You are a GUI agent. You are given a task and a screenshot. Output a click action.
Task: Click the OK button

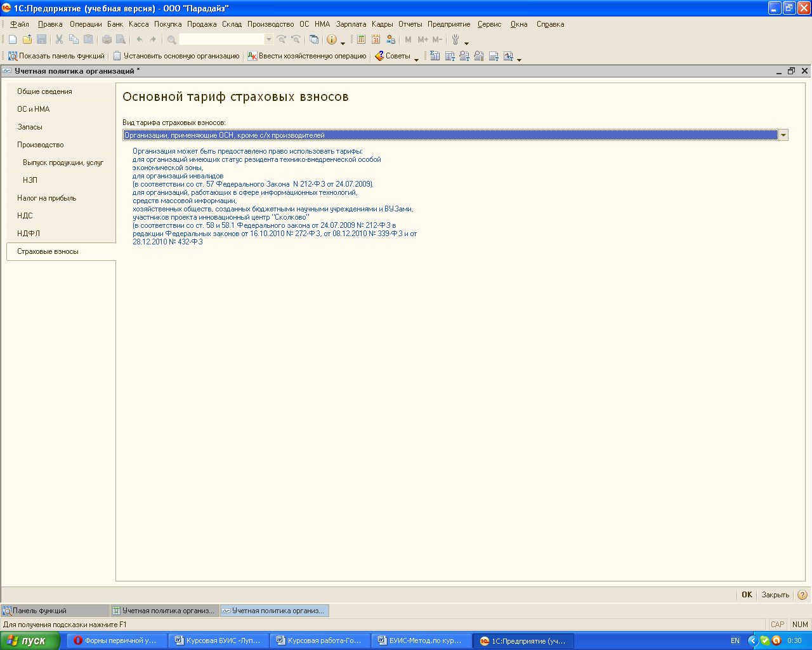click(x=747, y=595)
